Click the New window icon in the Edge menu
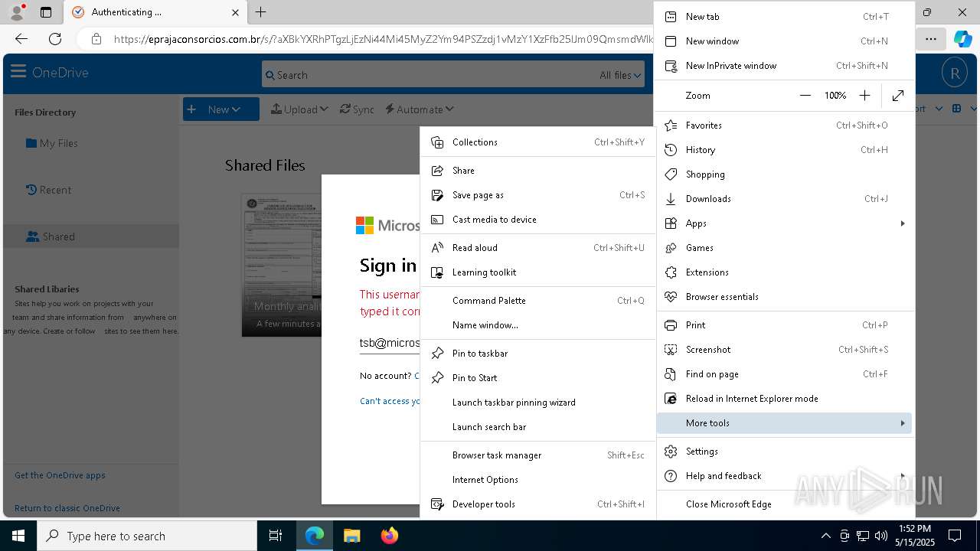The image size is (980, 551). click(x=671, y=41)
